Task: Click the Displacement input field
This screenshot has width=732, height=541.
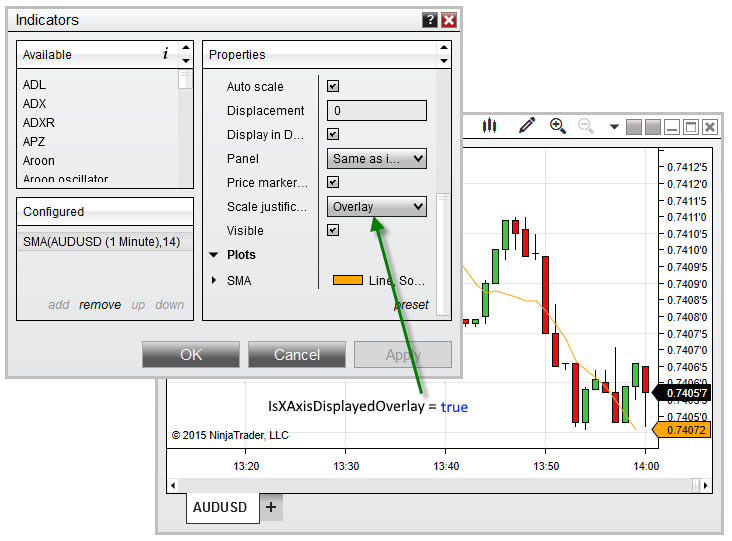Action: tap(377, 111)
